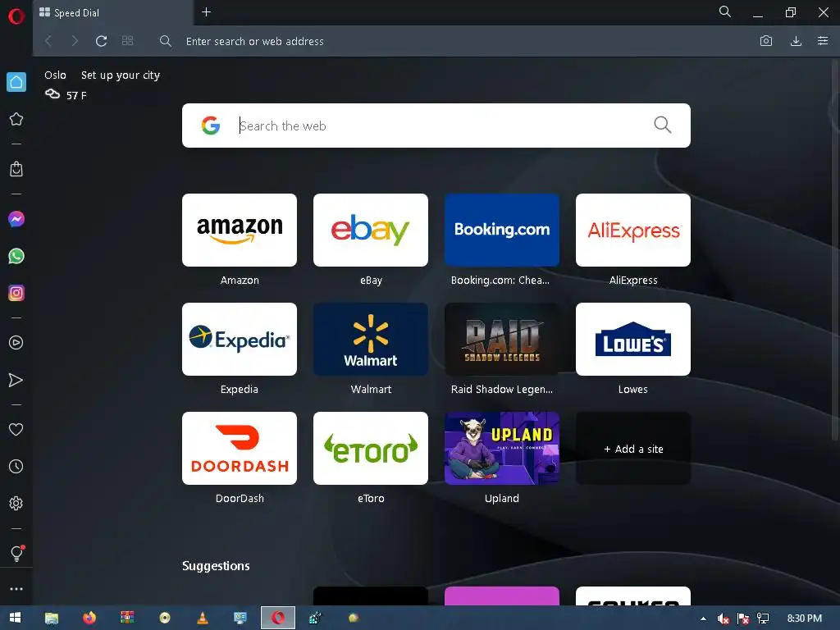Open My Flow arrow icon in sidebar
The width and height of the screenshot is (840, 630).
pyautogui.click(x=16, y=381)
